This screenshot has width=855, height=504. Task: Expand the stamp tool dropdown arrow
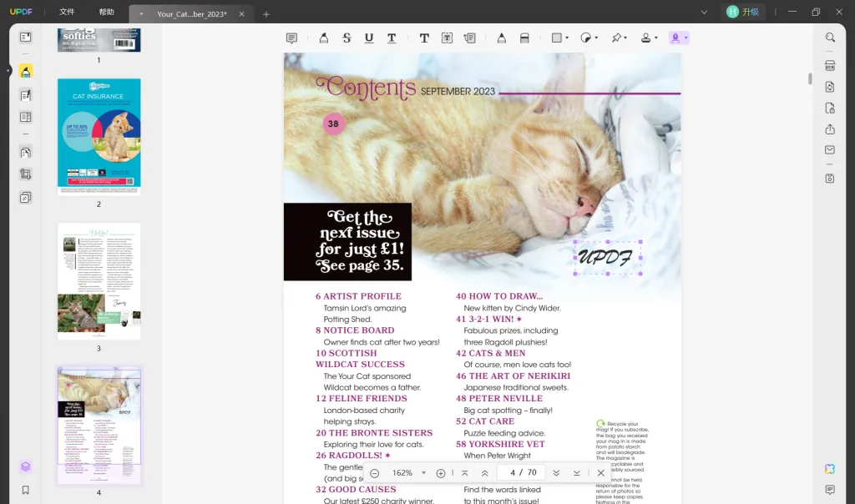656,38
